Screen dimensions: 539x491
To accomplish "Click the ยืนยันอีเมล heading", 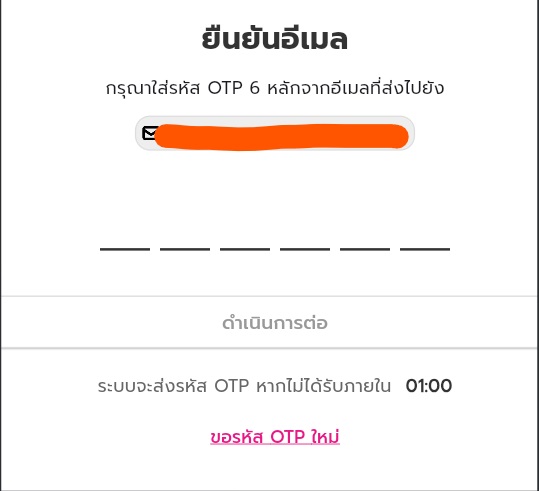I will pyautogui.click(x=274, y=38).
